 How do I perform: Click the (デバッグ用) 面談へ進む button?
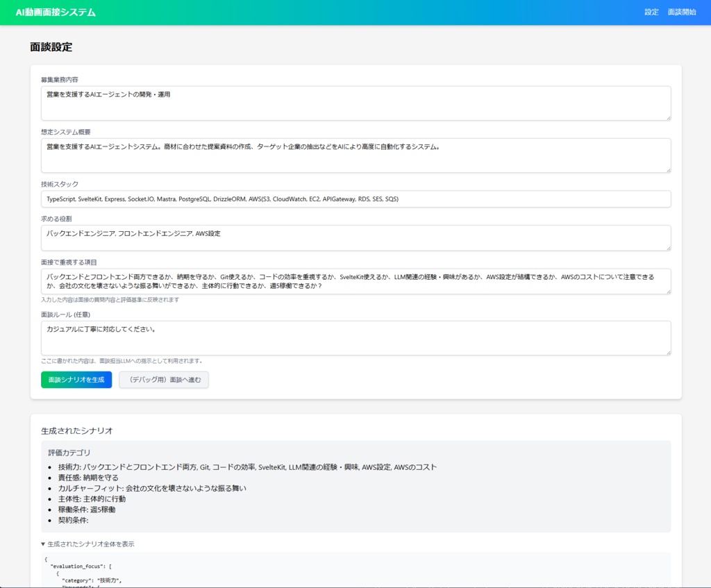(164, 380)
